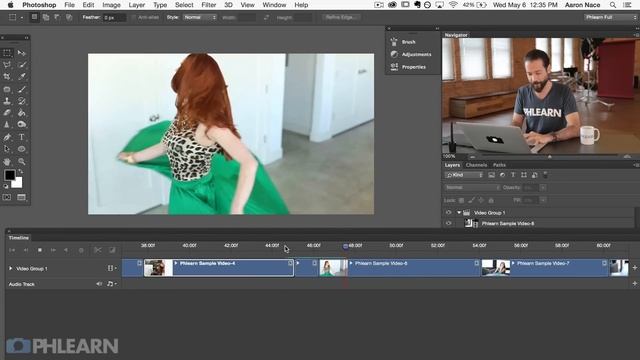The height and width of the screenshot is (360, 640).
Task: Select the Move tool
Action: pos(22,53)
